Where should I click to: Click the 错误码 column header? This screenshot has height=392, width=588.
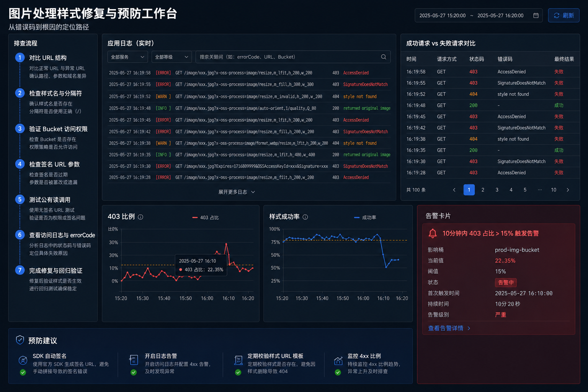click(505, 59)
